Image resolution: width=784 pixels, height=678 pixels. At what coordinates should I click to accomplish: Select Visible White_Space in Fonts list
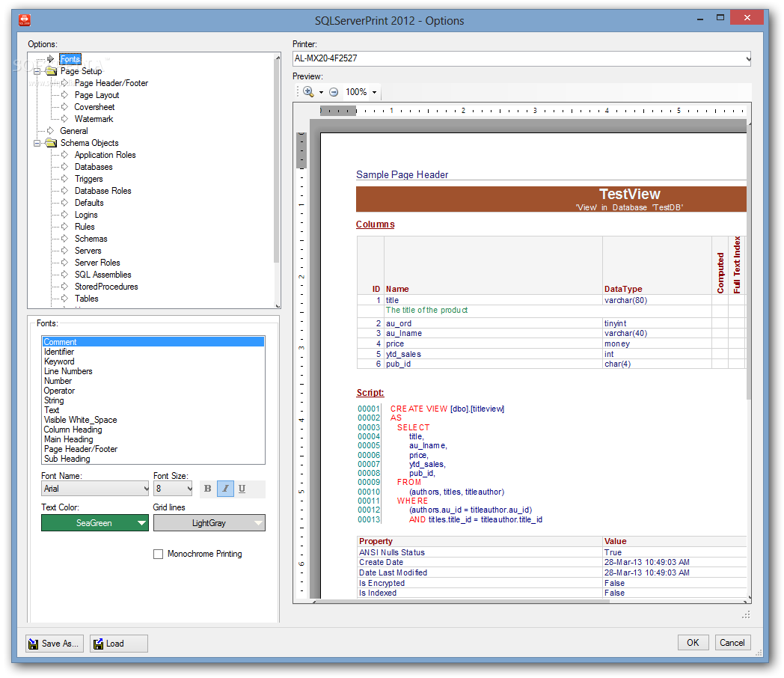153,420
